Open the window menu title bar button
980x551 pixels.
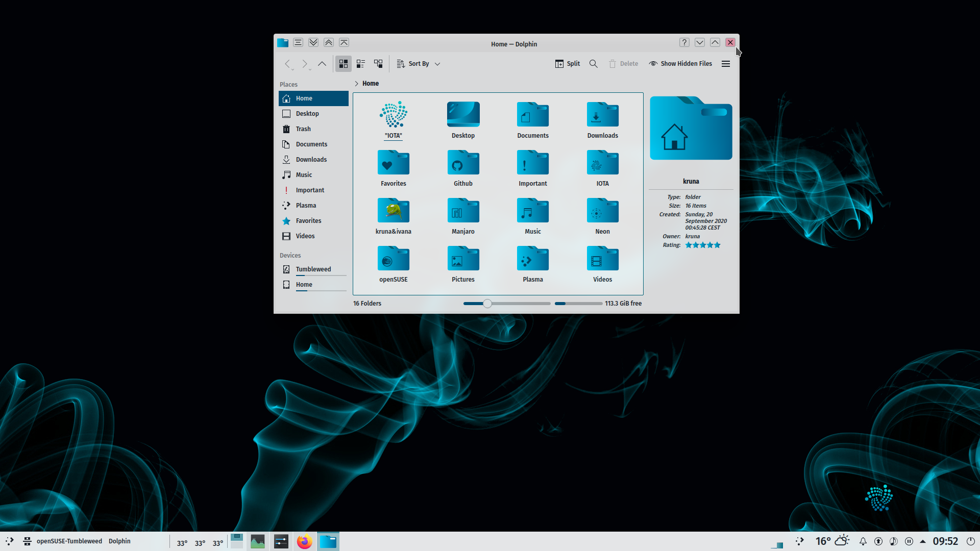point(298,43)
